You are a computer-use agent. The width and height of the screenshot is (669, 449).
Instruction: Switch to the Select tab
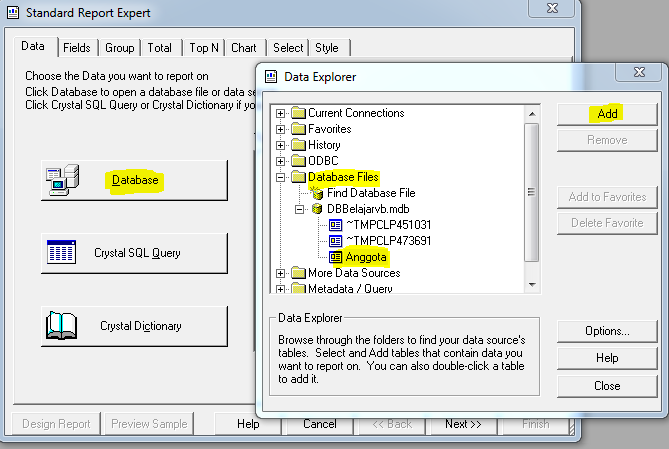click(x=288, y=48)
